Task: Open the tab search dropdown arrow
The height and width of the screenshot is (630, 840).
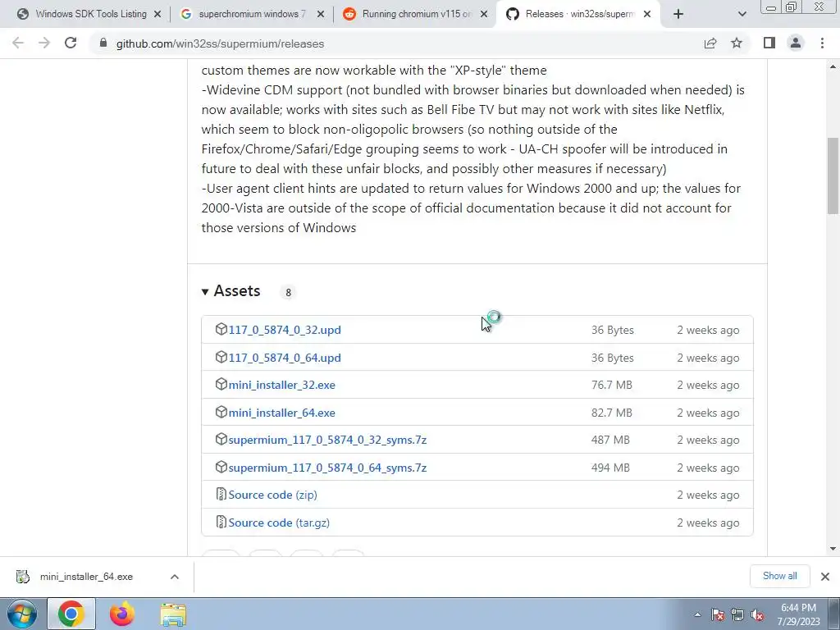Action: (742, 15)
